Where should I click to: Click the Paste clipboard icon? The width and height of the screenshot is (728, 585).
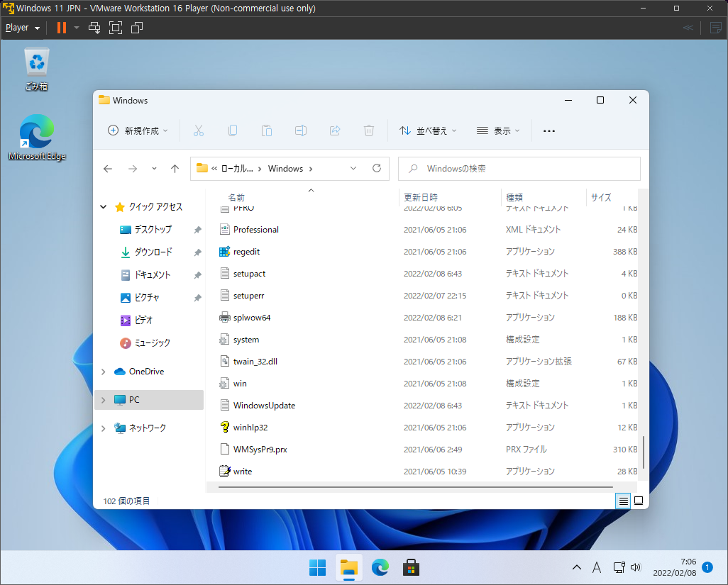tap(267, 130)
